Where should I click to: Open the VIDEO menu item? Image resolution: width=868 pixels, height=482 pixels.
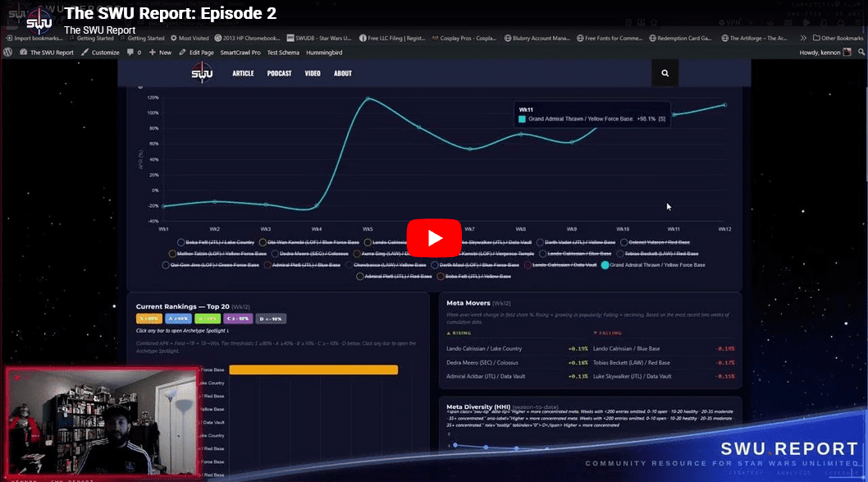click(x=313, y=73)
